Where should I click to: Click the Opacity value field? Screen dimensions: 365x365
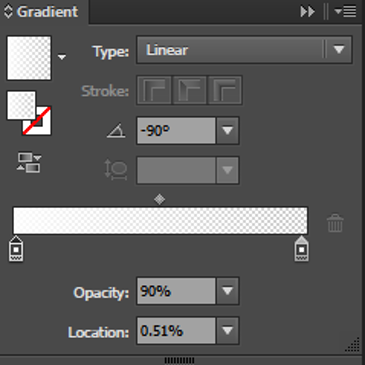tap(176, 291)
